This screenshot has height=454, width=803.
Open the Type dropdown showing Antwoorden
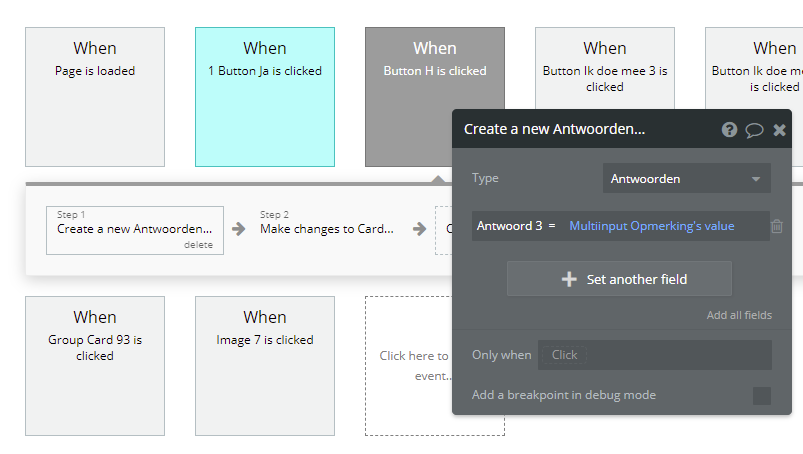[x=686, y=179]
